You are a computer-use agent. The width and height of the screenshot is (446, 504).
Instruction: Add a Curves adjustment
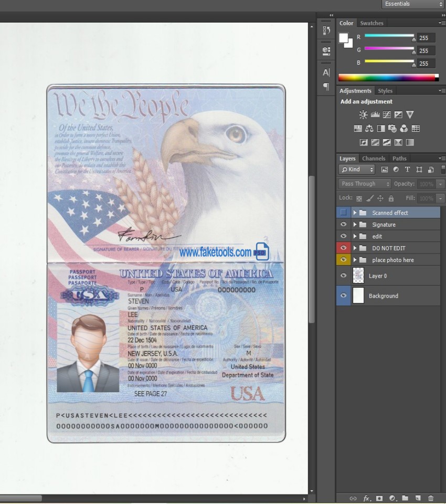tap(387, 114)
